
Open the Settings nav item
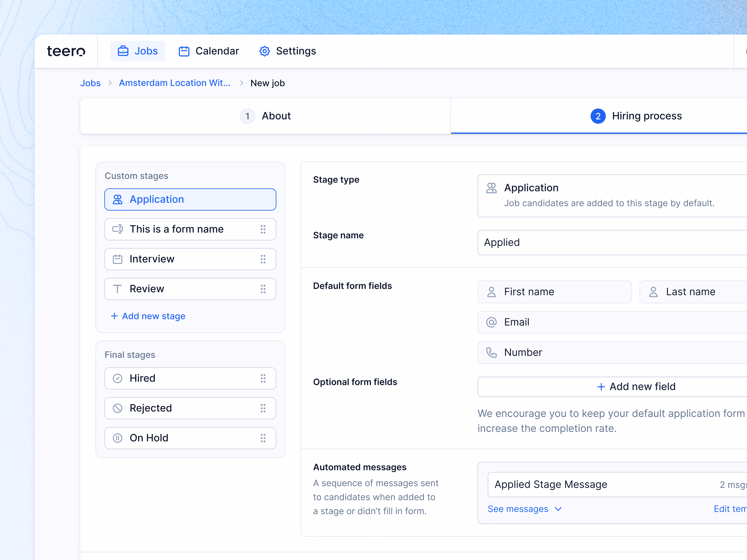point(287,51)
